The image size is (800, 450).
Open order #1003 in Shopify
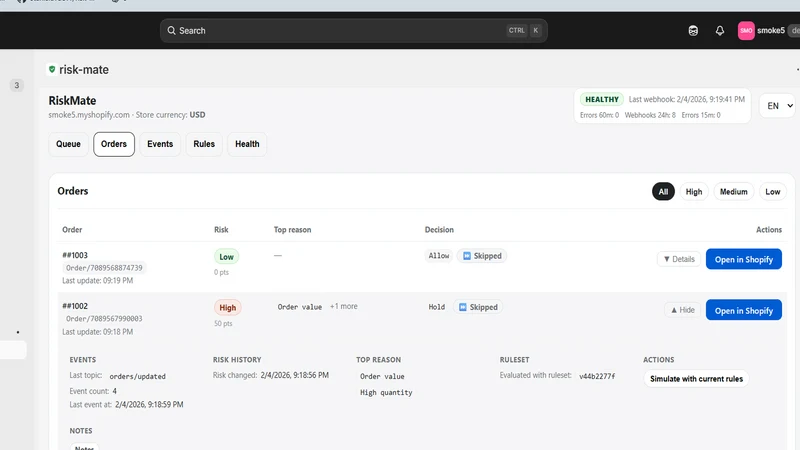(744, 259)
